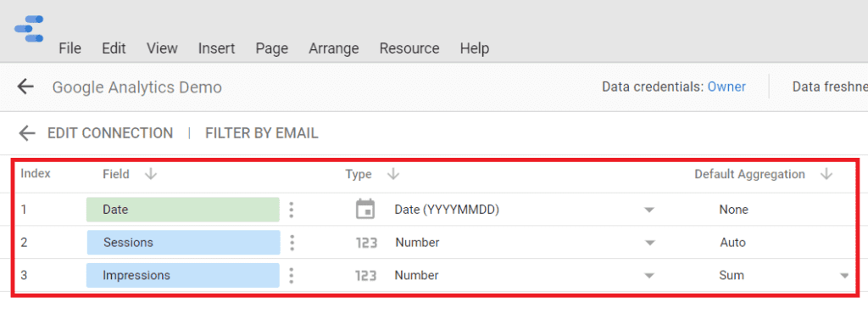Open three-dot menu for Date field
The width and height of the screenshot is (868, 314).
(292, 210)
